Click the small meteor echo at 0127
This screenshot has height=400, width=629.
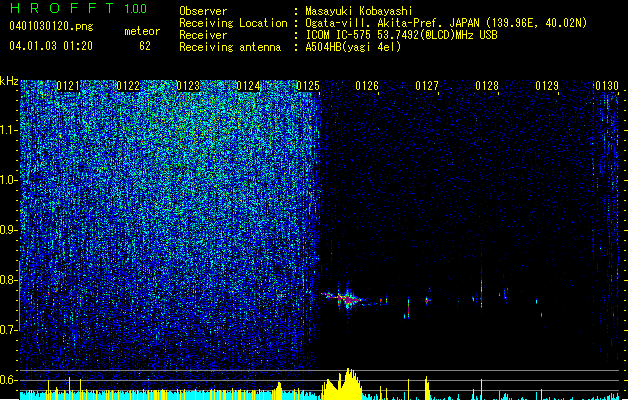(x=428, y=300)
